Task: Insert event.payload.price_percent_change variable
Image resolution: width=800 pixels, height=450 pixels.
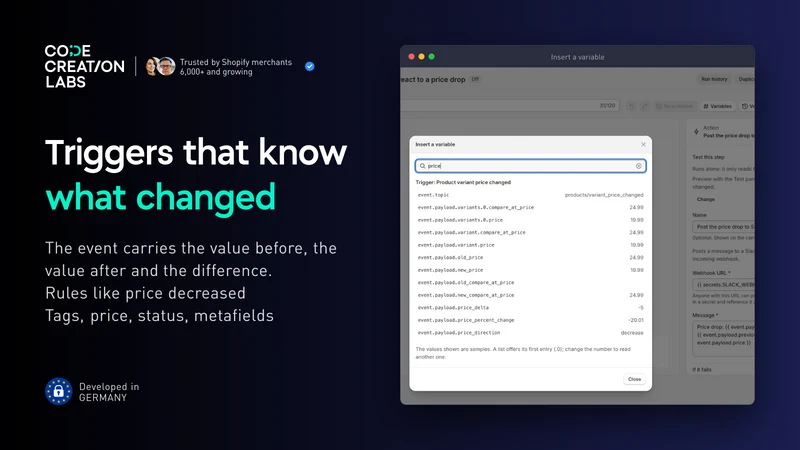Action: tap(531, 320)
